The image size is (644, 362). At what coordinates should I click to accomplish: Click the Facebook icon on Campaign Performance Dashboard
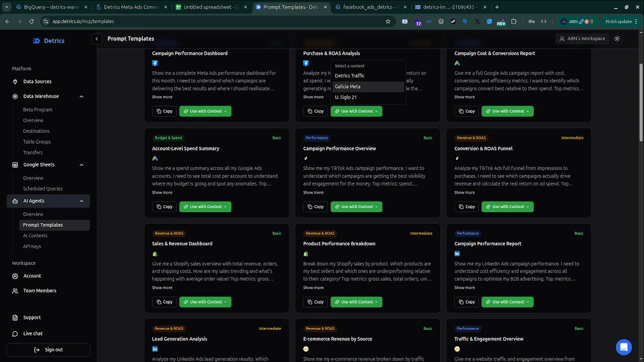click(155, 63)
